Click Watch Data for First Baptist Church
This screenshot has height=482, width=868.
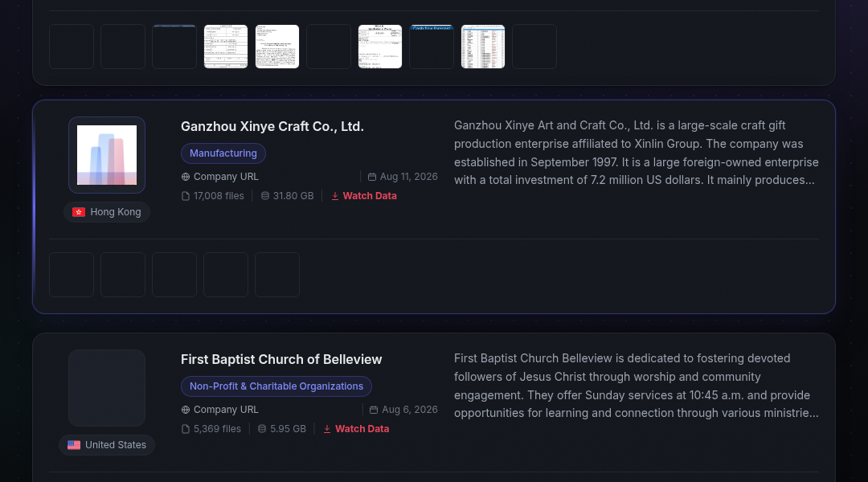pyautogui.click(x=362, y=429)
